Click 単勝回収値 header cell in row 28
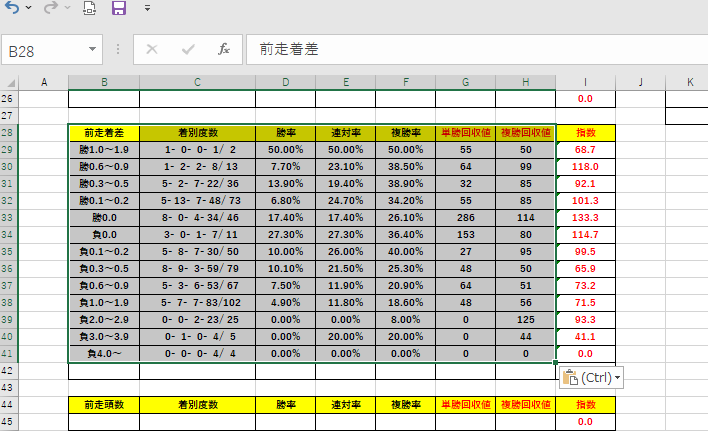Viewport: 708px width, 431px height. (466, 133)
